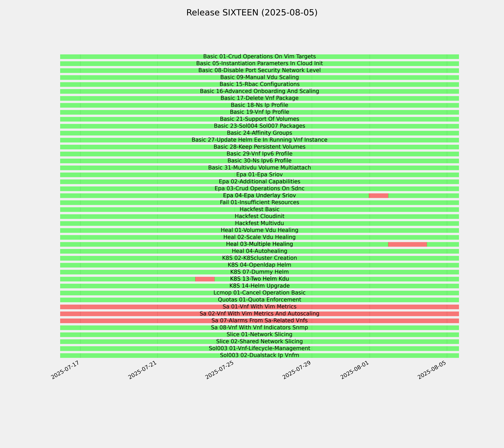Select the Basic 15-Rbac Configurations bar
Viewport: 504px width, 448px height.
[x=259, y=84]
